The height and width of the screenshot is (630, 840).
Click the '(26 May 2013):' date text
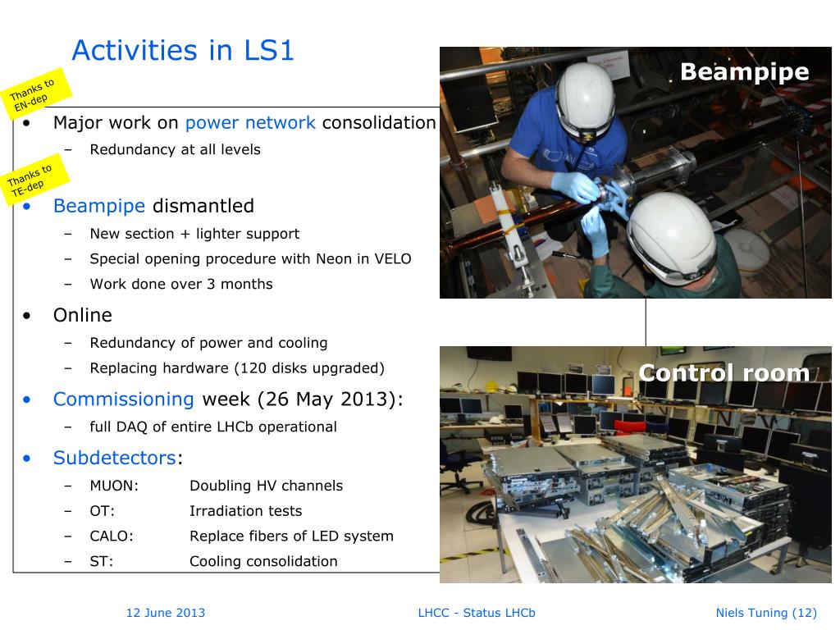[x=330, y=399]
